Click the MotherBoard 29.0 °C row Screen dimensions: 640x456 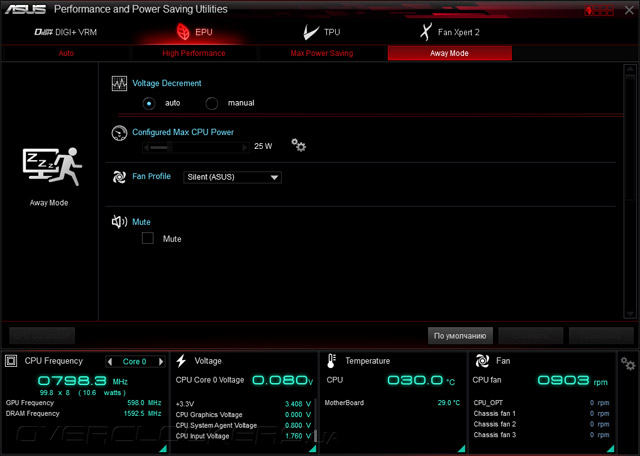point(392,403)
